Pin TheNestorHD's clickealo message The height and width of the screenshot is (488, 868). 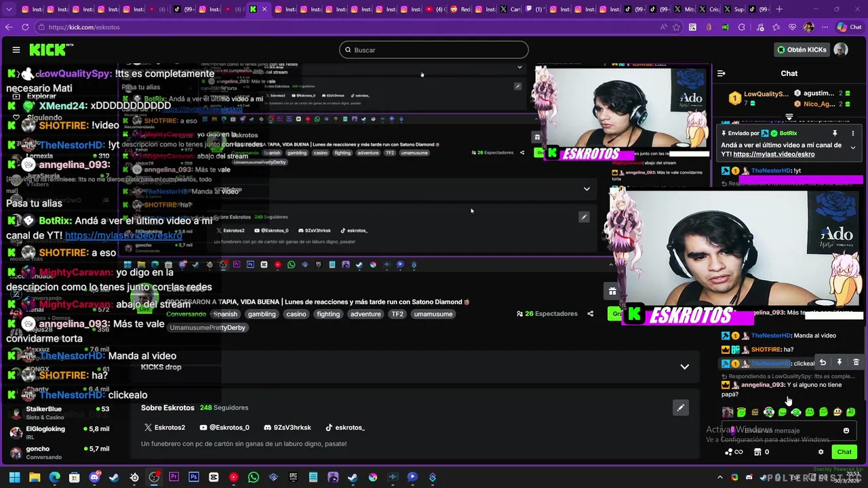point(840,363)
